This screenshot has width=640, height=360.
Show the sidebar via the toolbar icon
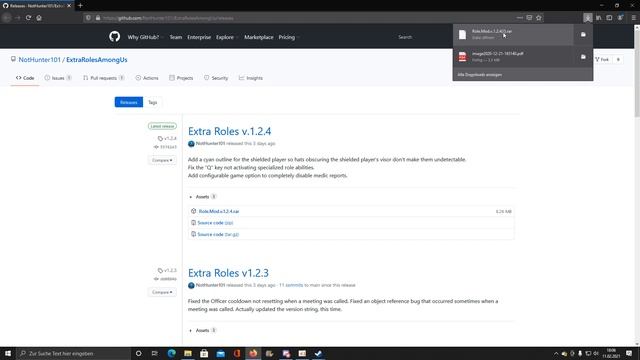(x=609, y=18)
